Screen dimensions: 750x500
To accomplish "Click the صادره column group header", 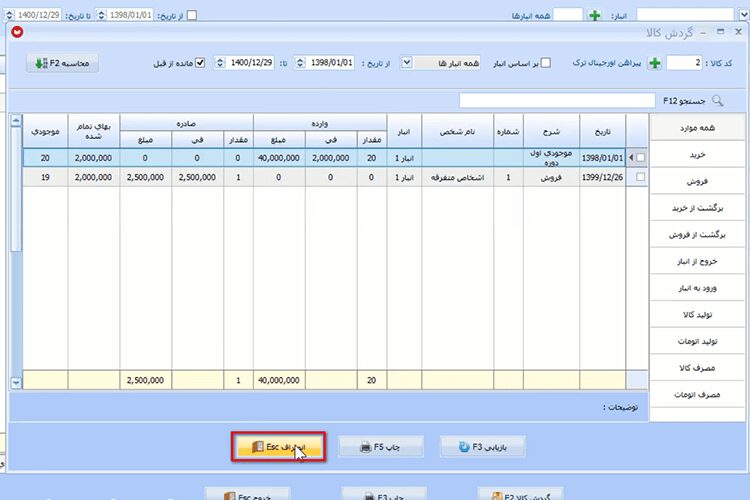I will click(186, 123).
